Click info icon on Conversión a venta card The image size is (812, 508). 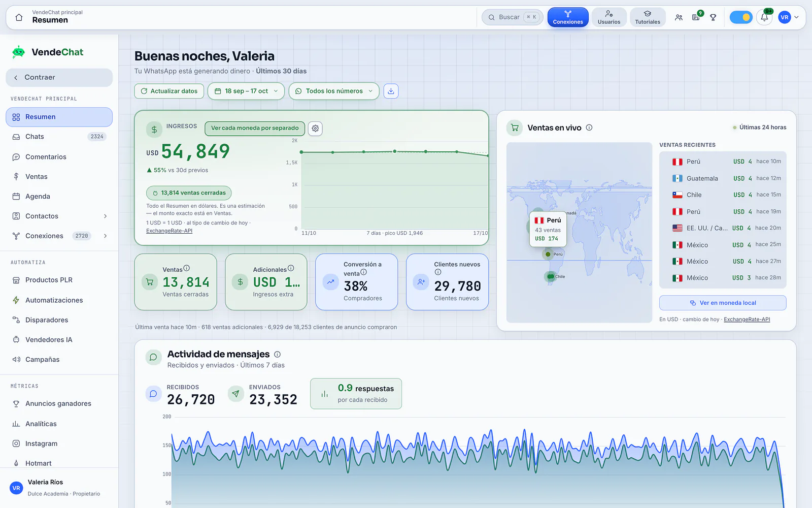coord(363,272)
